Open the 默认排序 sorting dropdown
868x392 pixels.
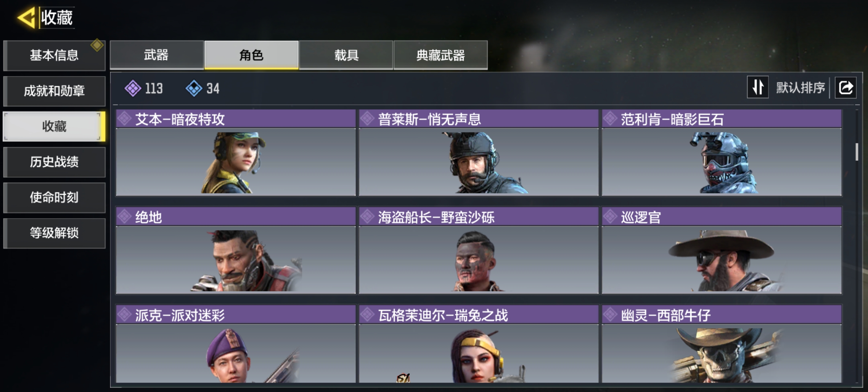801,87
